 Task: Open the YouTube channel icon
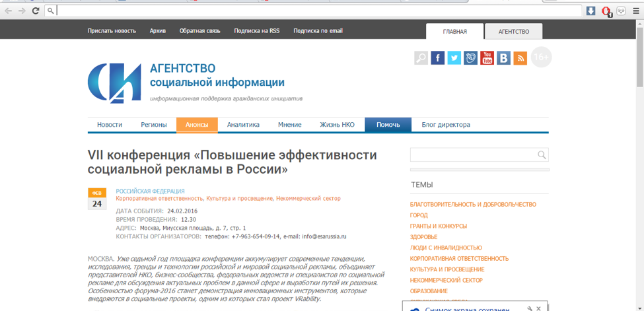tap(487, 58)
